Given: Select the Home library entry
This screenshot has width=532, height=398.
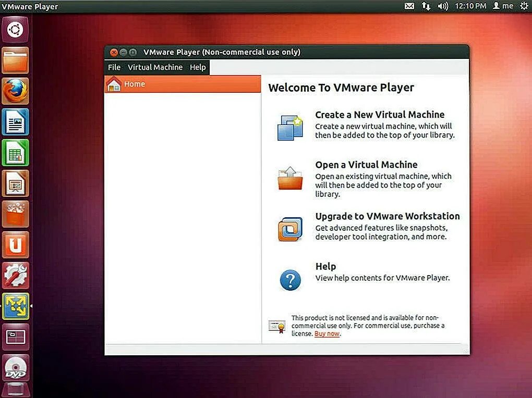Looking at the screenshot, I should [x=183, y=84].
